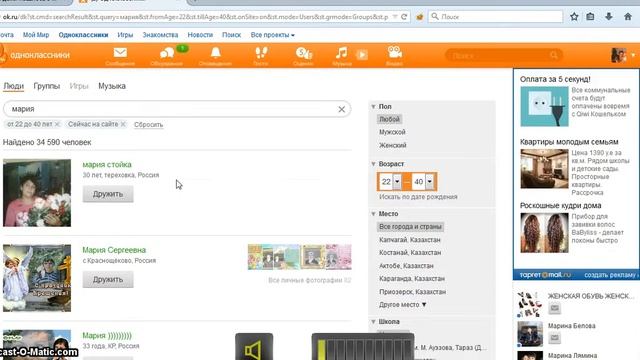Select 'Все города и страны' location option
The image size is (640, 360).
point(410,227)
